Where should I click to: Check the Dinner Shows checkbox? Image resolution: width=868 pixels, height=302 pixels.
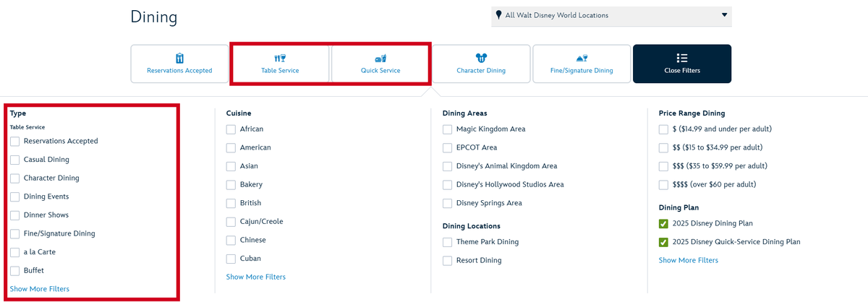pyautogui.click(x=15, y=215)
